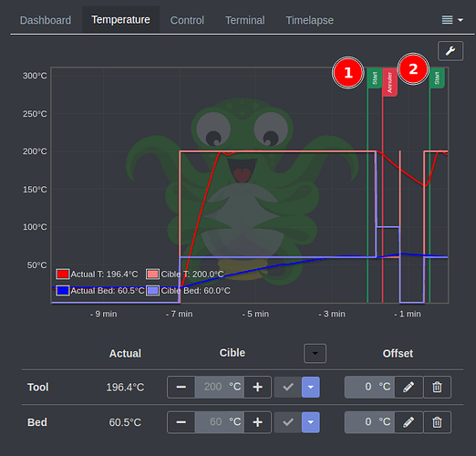This screenshot has width=476, height=456.
Task: Toggle Actual Bed legend series
Action: click(99, 291)
